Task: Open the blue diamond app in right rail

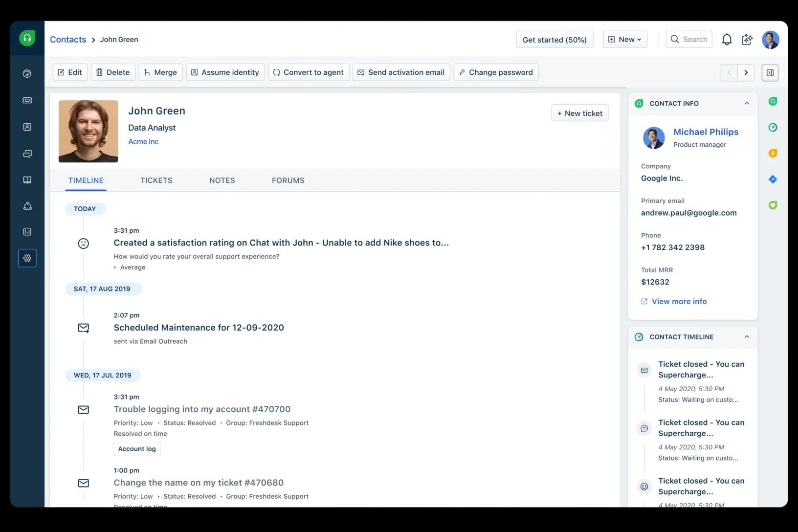Action: click(x=773, y=179)
